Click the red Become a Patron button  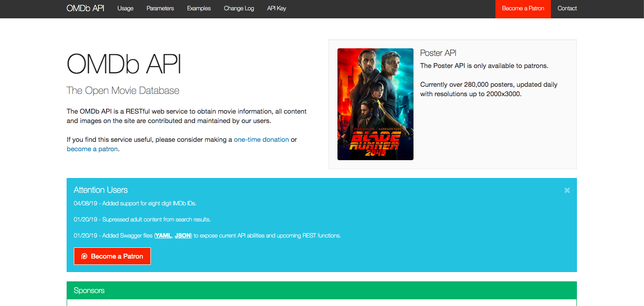pos(112,256)
